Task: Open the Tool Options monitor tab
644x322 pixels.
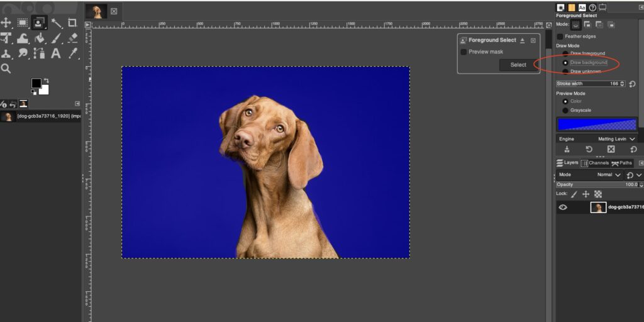Action: (x=602, y=8)
